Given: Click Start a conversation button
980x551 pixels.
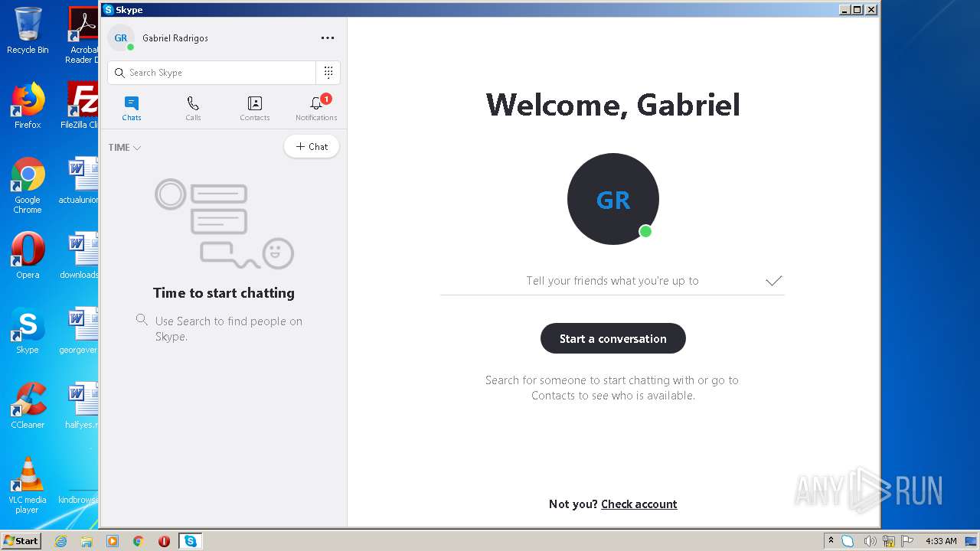Looking at the screenshot, I should (613, 338).
